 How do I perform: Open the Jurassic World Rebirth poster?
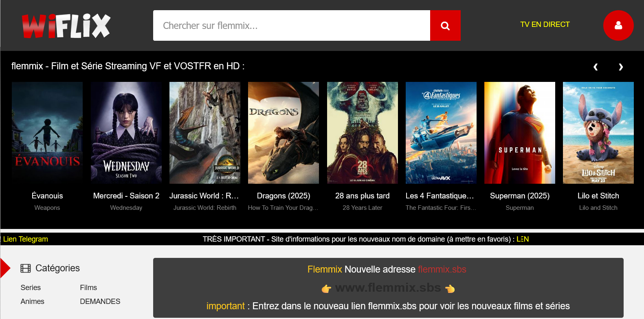pyautogui.click(x=205, y=133)
